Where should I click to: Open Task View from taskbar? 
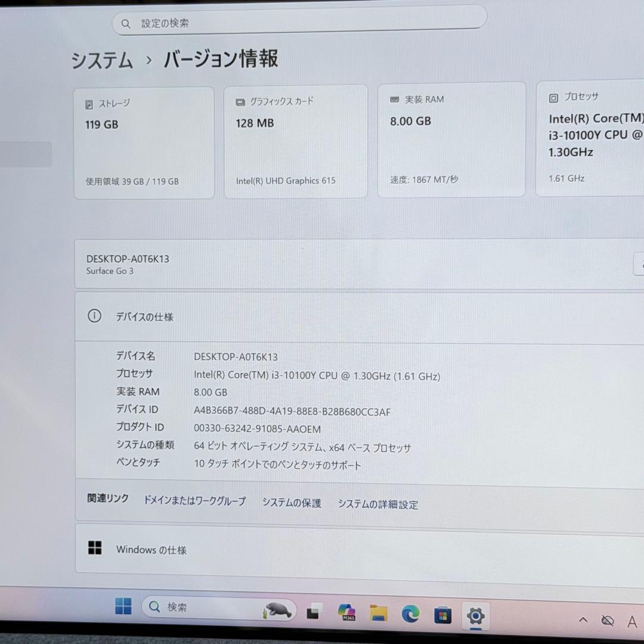314,612
